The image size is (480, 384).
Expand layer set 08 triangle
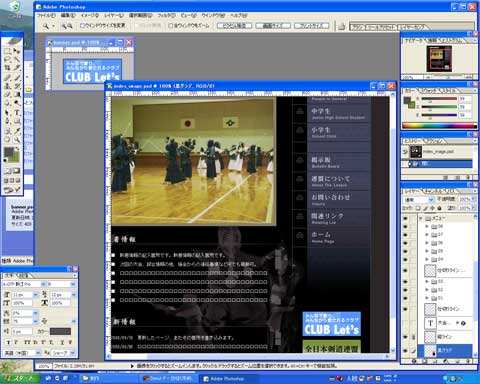click(427, 226)
